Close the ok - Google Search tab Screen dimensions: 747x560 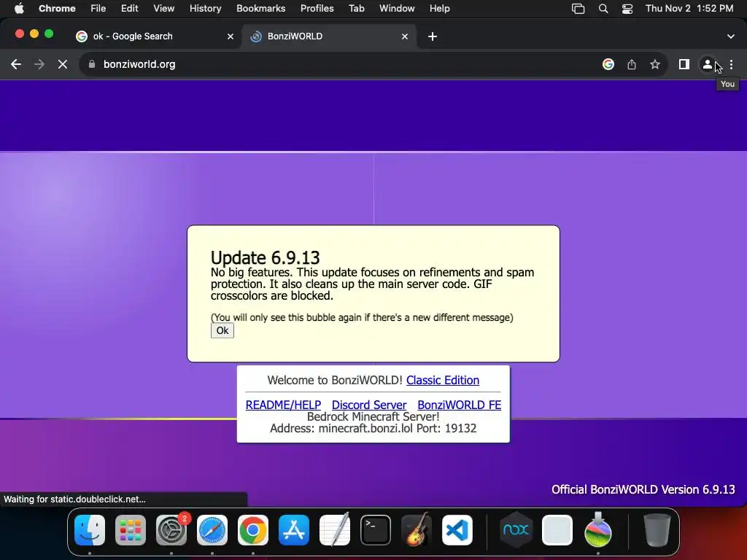coord(231,36)
